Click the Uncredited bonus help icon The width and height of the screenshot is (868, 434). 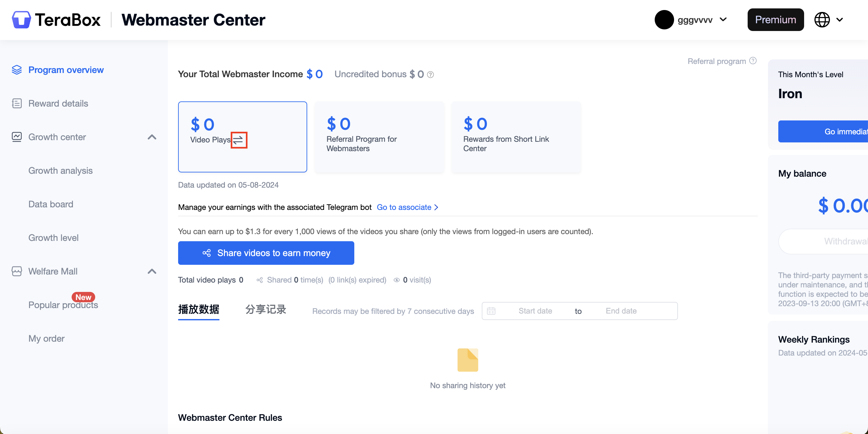pos(430,75)
